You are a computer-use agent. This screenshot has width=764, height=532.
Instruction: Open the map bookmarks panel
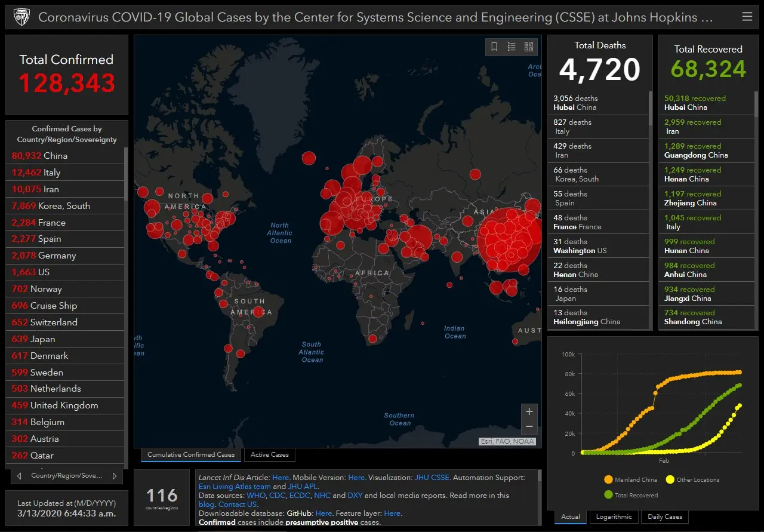coord(494,47)
